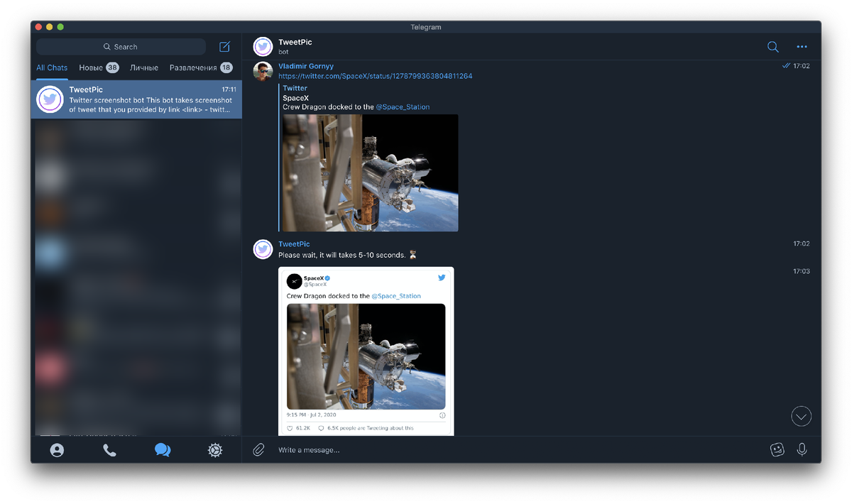852x504 pixels.
Task: Open the Chats bubbles icon
Action: [x=163, y=450]
